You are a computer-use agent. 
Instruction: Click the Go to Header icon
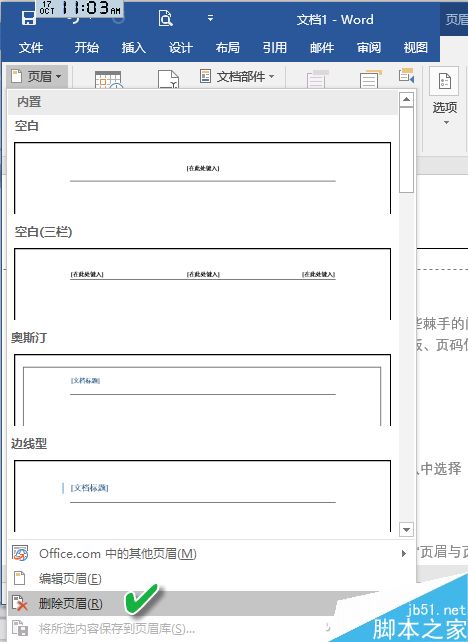click(317, 79)
